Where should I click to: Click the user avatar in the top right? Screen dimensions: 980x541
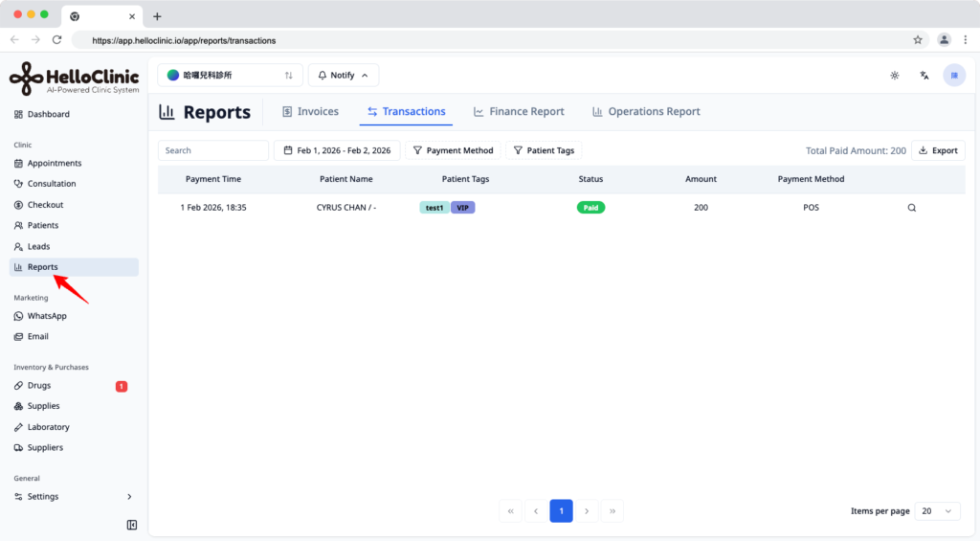(x=954, y=75)
